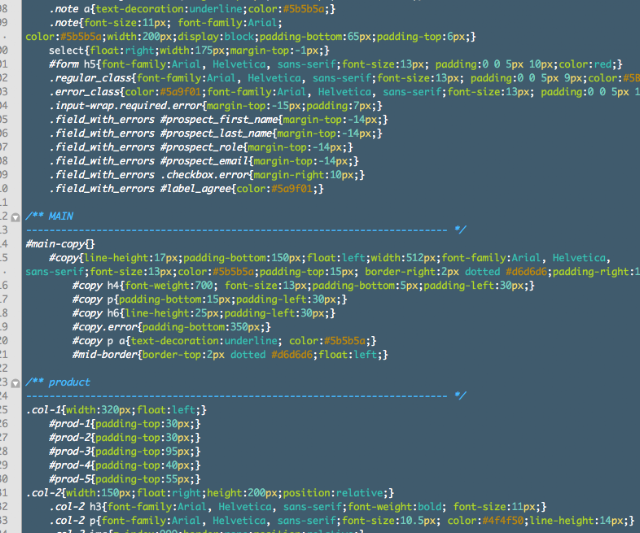Collapse the fold arrow beside the product comment
This screenshot has height=533, width=640.
[16, 384]
